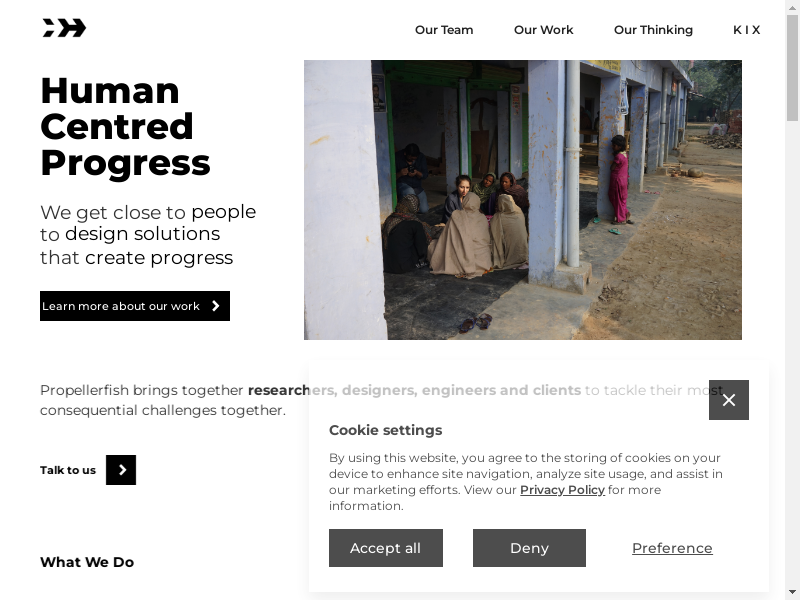Click the vertical scrollbar thumb

tap(792, 70)
